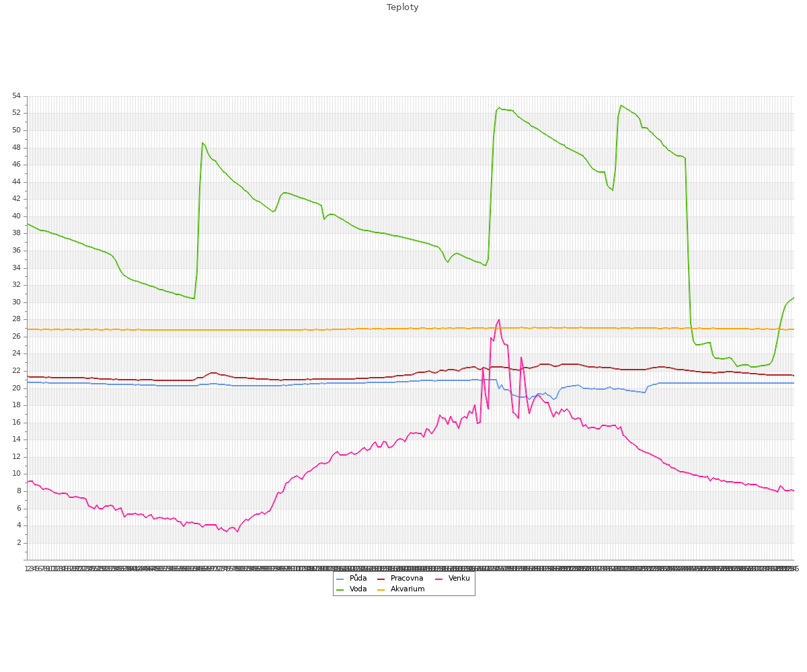Select the blue Půda legend color marker
807x672 pixels.
click(340, 579)
